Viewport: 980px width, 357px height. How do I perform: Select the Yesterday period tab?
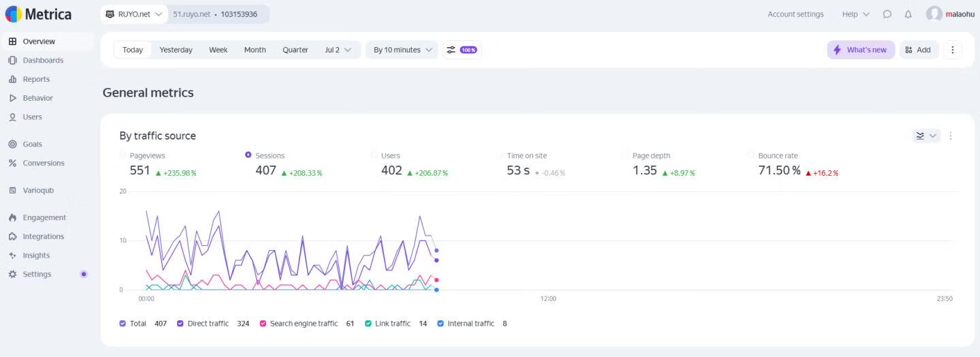tap(176, 50)
